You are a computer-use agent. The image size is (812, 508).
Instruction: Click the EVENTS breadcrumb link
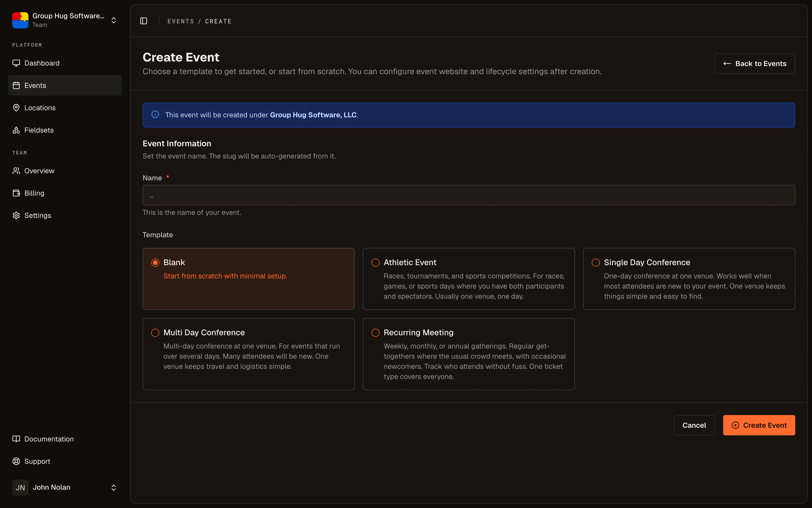point(180,21)
